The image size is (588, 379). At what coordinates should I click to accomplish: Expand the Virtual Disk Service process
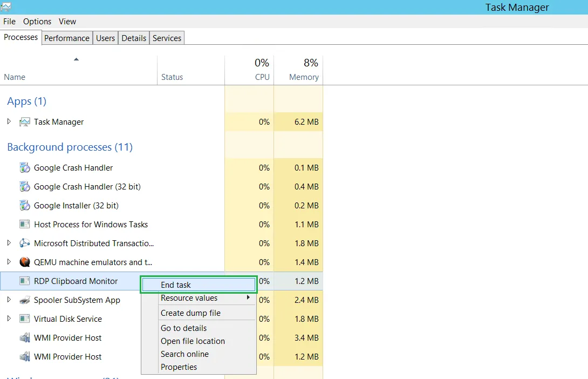tap(9, 318)
